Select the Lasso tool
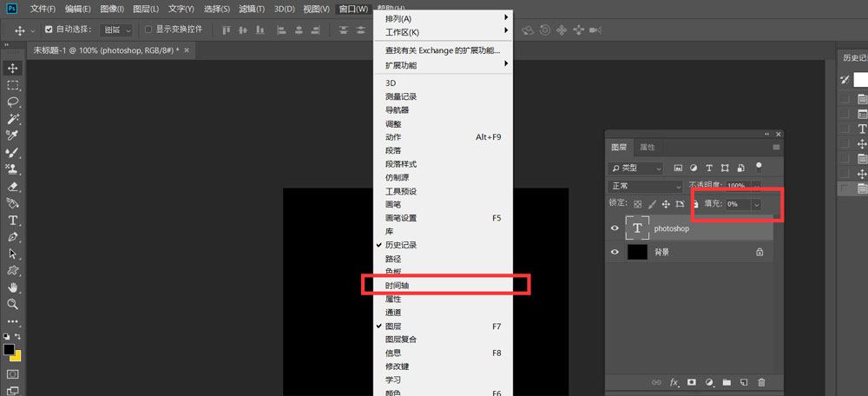Viewport: 868px width, 396px height. 12,102
